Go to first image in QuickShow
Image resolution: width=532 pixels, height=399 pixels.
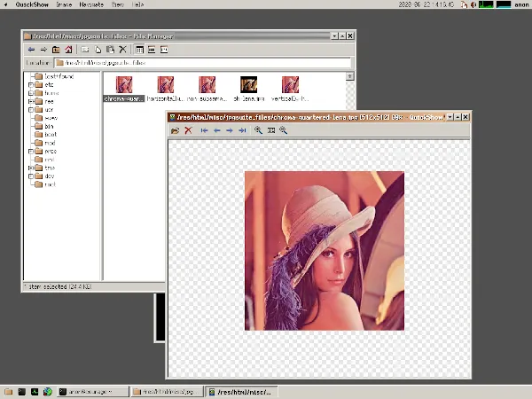coord(204,130)
